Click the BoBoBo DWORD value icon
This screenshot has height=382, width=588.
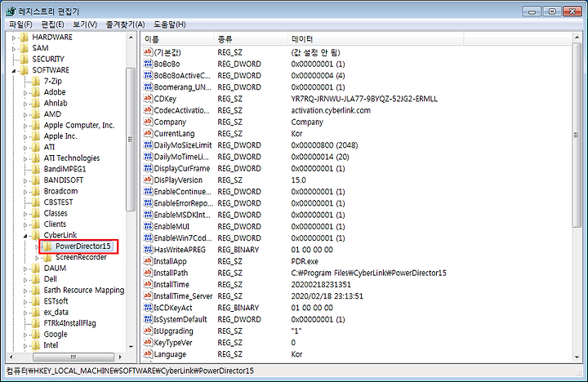point(148,64)
